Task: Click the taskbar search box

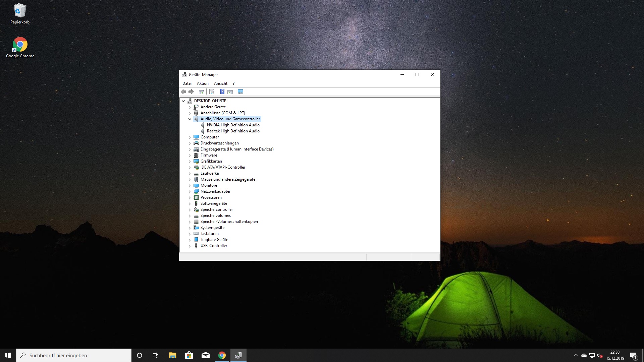Action: pos(74,355)
